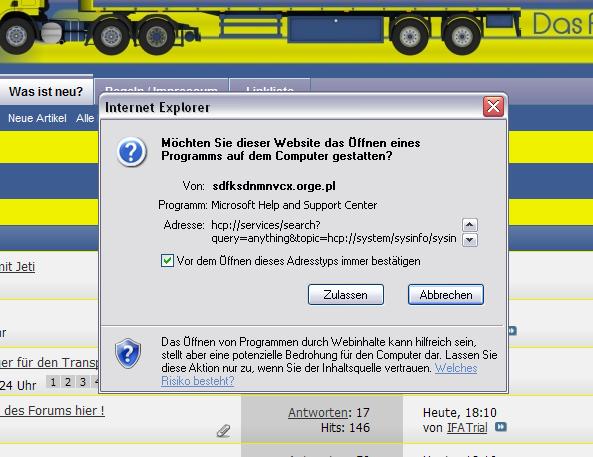Click 'Alle' submenu item
Viewport: 593px width, 457px height.
tap(85, 118)
